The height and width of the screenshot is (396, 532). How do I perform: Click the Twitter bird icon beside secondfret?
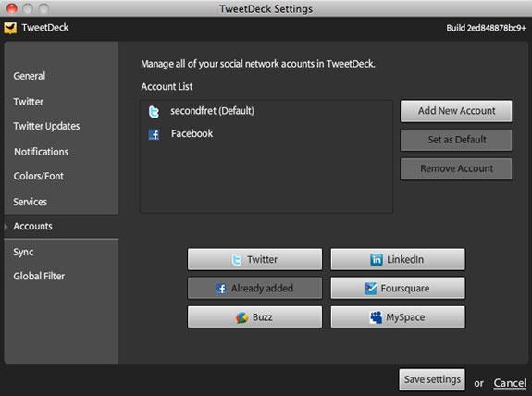coord(154,112)
